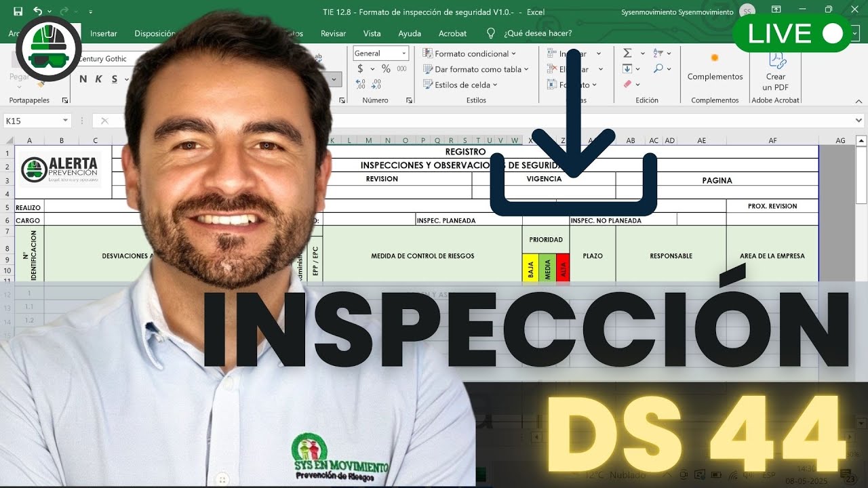The width and height of the screenshot is (868, 488).
Task: Open the Name Box dropdown arrow
Action: [66, 121]
